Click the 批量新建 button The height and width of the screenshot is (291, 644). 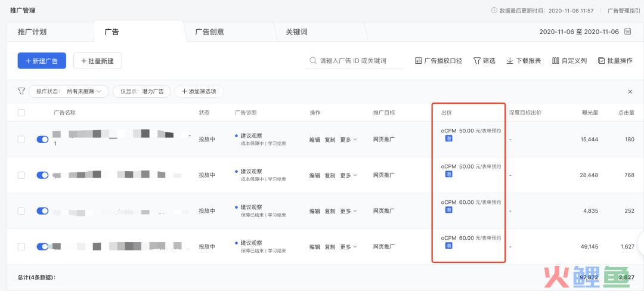[x=97, y=61]
